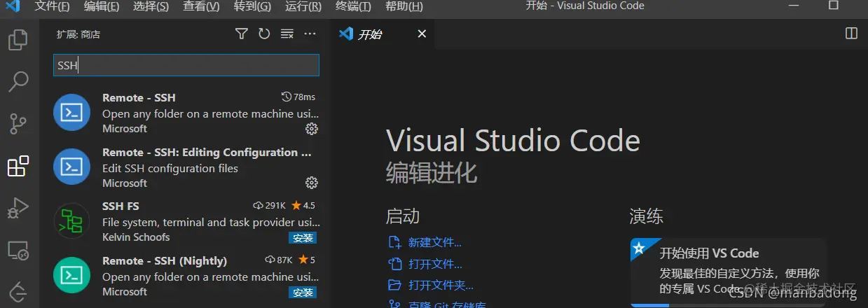Viewport: 868px width, 308px height.
Task: Click the new file icon beside 新建文件
Action: [x=394, y=243]
